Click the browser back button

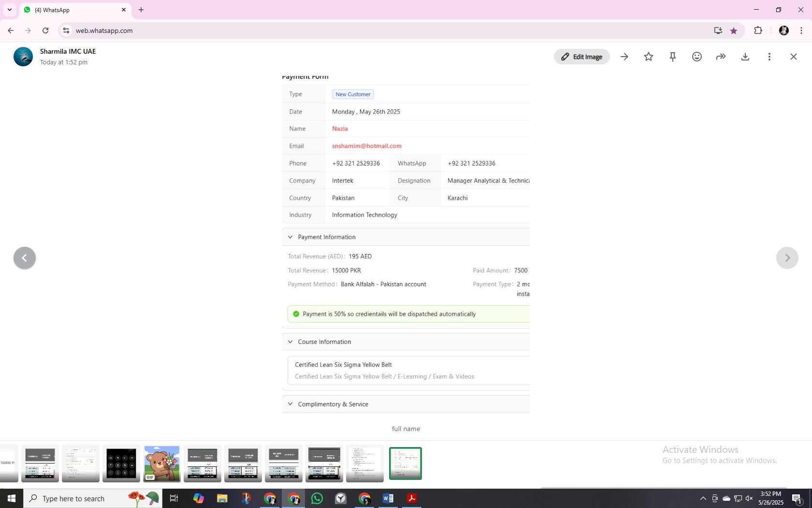pyautogui.click(x=11, y=30)
